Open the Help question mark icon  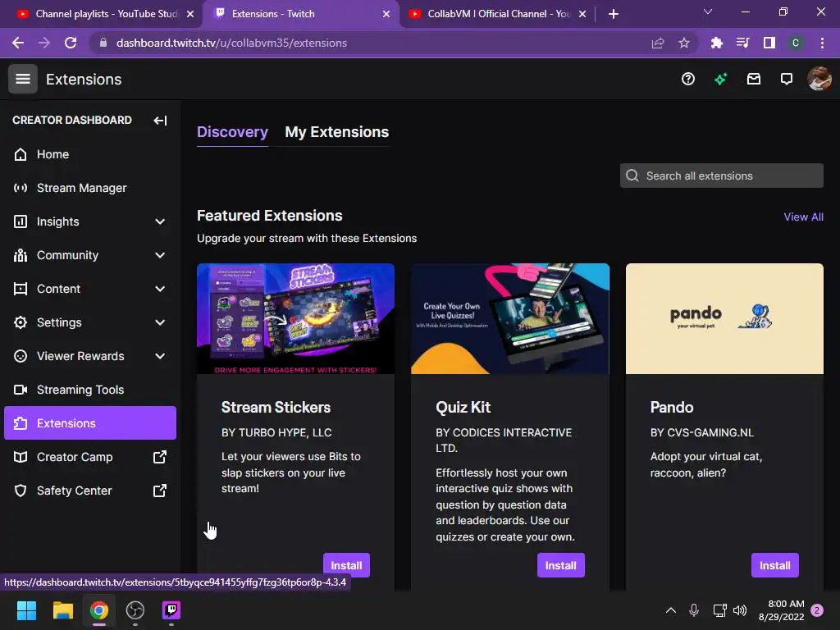(x=688, y=80)
